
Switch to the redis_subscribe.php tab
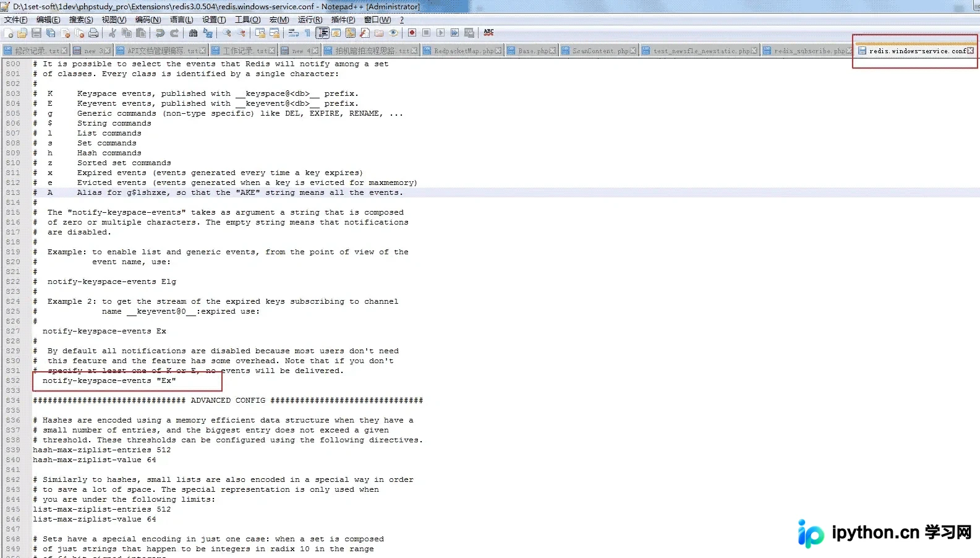pyautogui.click(x=807, y=51)
